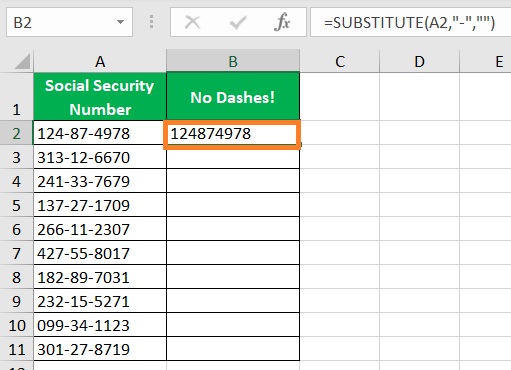Select row 2 header
Image resolution: width=511 pixels, height=370 pixels.
[16, 133]
